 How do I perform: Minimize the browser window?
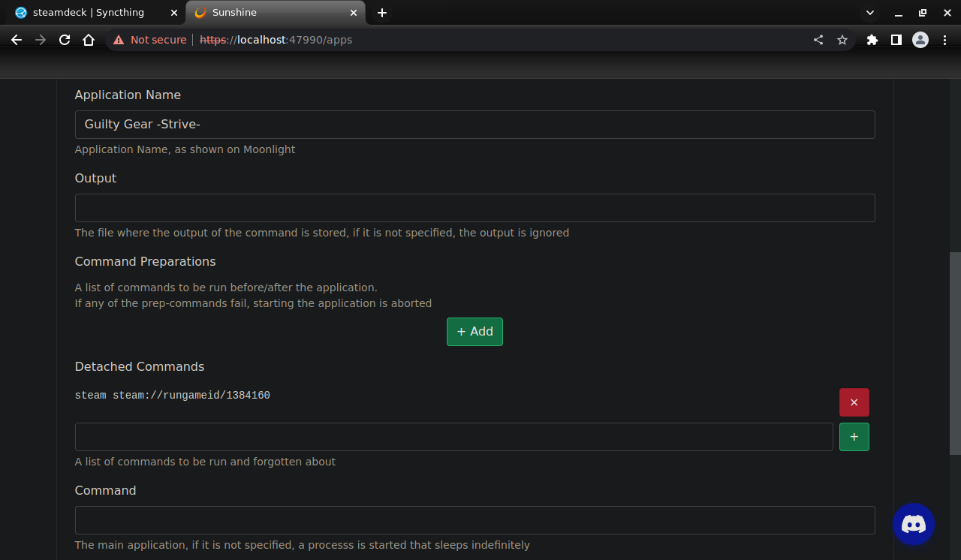coord(899,13)
